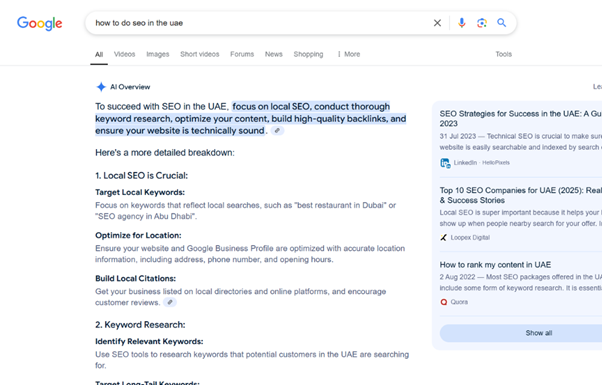Open the source link icon after "customer reviews"

tap(170, 302)
